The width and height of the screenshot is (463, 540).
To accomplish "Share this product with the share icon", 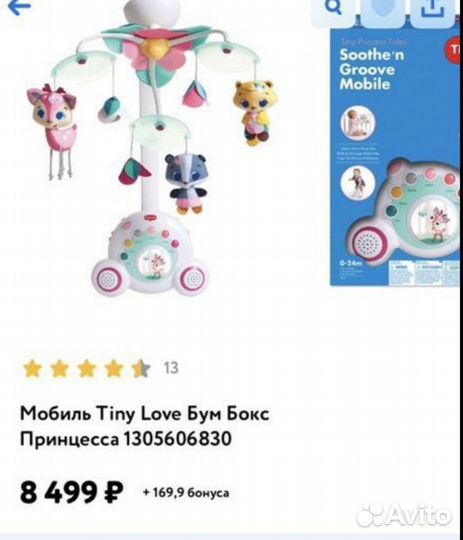I will click(x=433, y=10).
